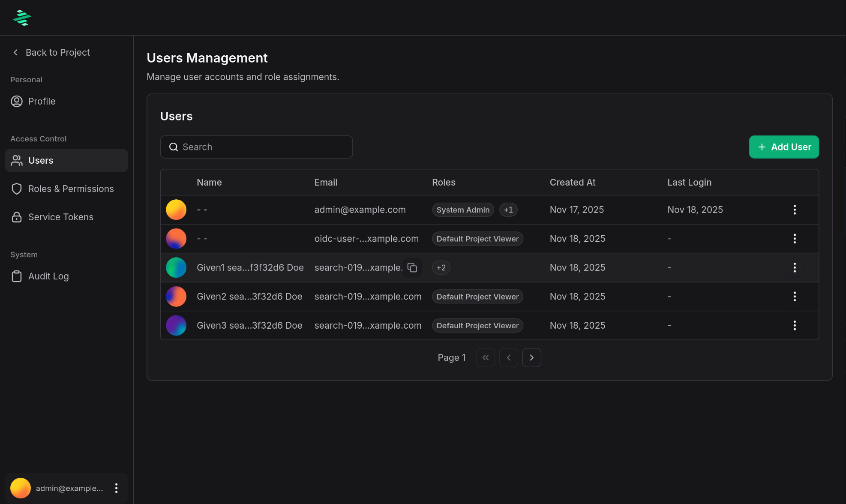Open the actions menu for admin@example.com row

click(x=795, y=210)
